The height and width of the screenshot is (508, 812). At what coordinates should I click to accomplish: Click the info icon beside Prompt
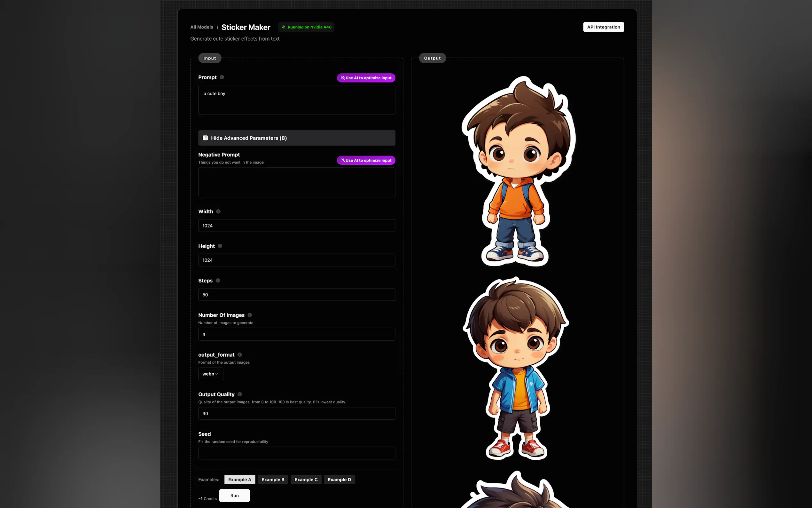pos(222,77)
